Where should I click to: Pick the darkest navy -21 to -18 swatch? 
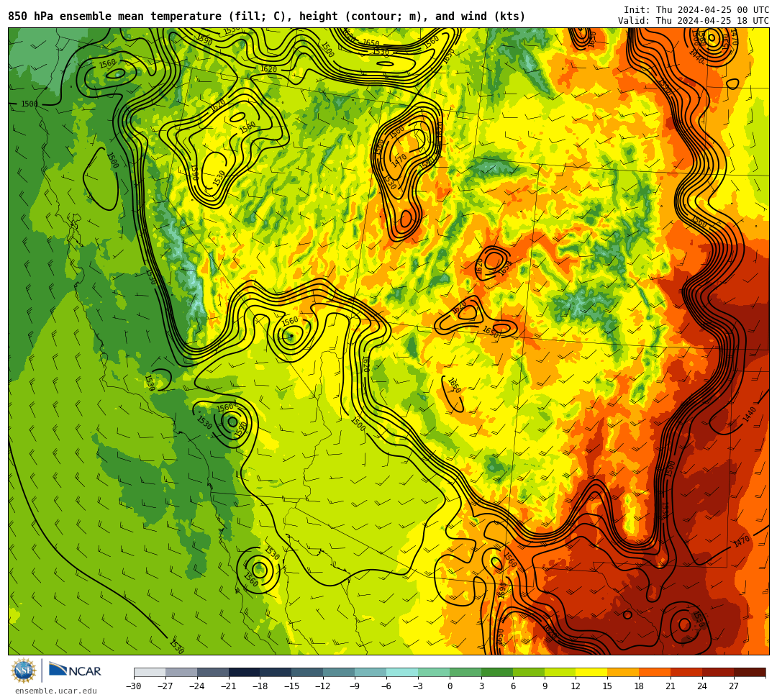tap(245, 672)
